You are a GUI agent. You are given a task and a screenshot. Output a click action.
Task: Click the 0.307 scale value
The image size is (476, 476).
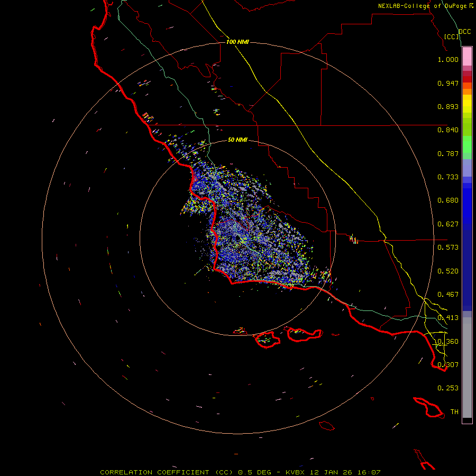pos(448,365)
